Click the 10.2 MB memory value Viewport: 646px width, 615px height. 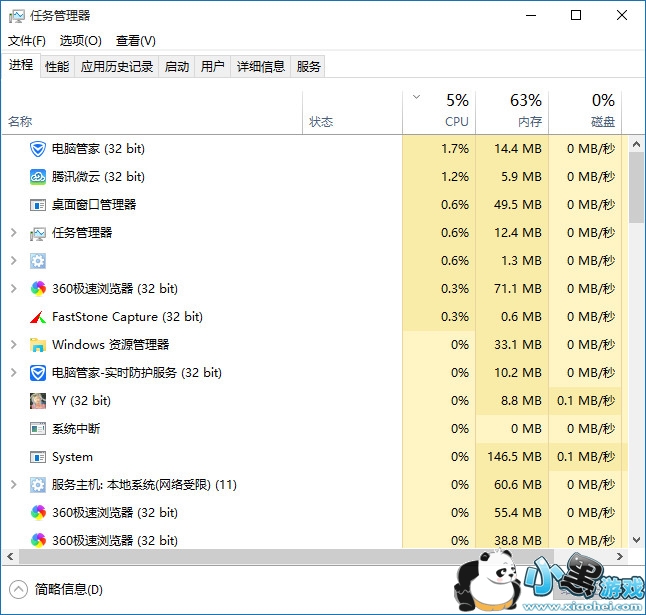(518, 373)
